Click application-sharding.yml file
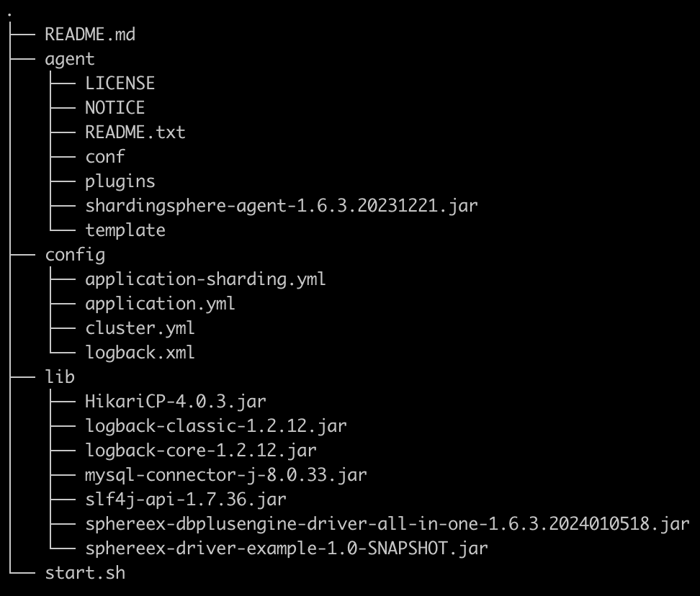Screen dimensions: 700x596 (205, 279)
